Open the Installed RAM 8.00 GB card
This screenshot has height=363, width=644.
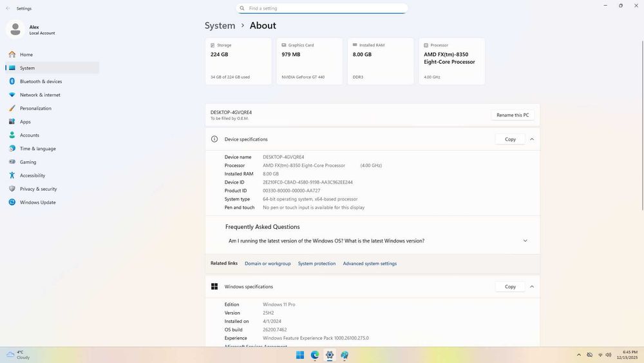(x=381, y=61)
